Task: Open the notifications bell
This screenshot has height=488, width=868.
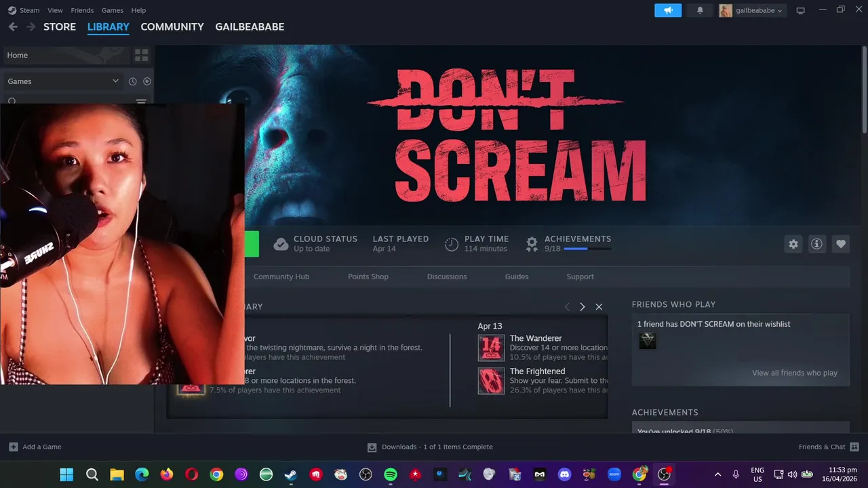Action: (700, 10)
